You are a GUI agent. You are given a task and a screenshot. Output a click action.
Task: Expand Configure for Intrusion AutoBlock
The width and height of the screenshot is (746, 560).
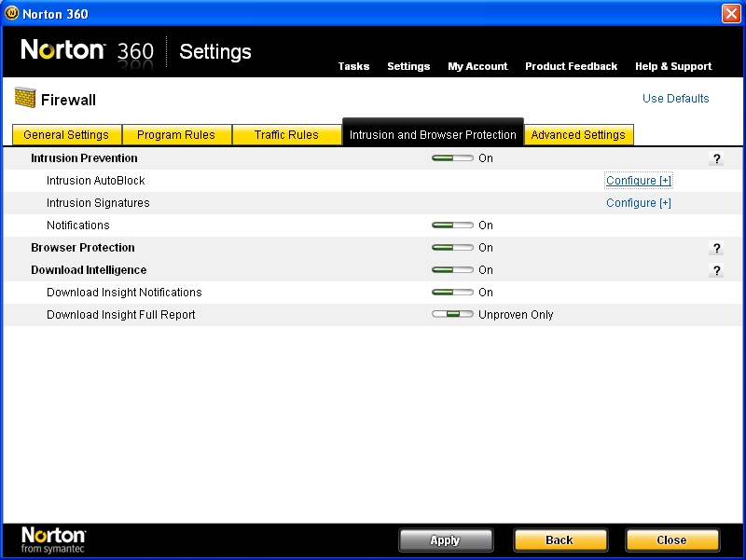[x=639, y=181]
